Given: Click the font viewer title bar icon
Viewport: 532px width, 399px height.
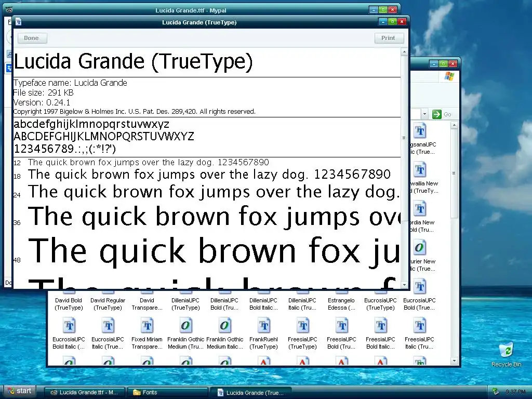Looking at the screenshot, I should (x=18, y=22).
